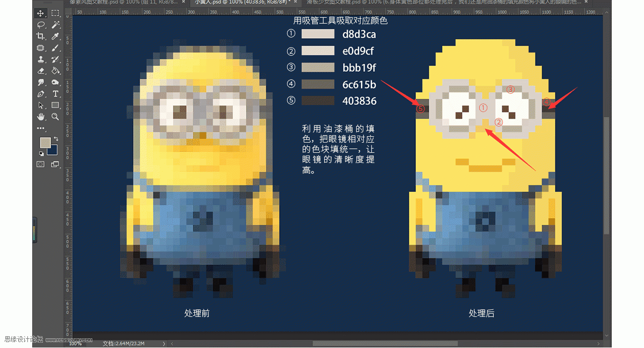
Task: Select the Brush tool
Action: pyautogui.click(x=55, y=48)
